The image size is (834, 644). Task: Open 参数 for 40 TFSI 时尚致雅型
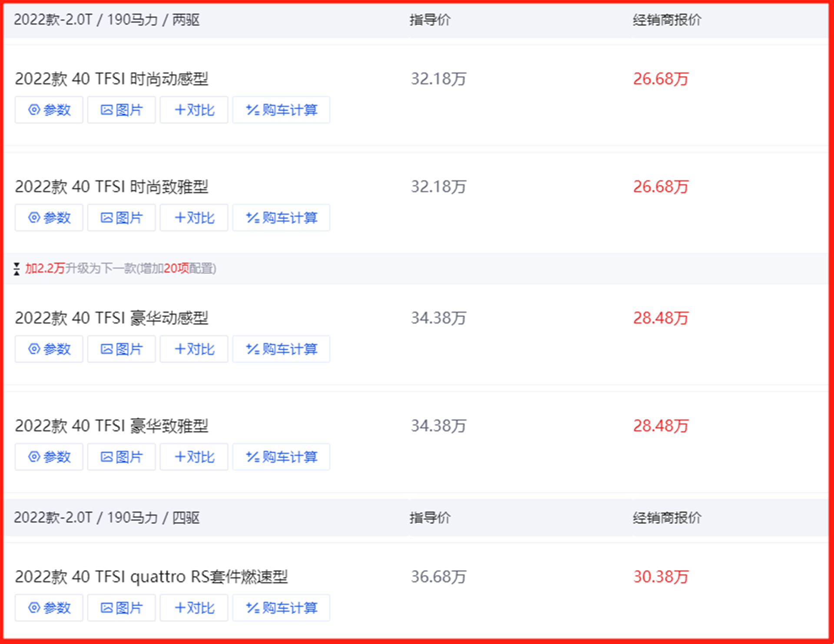point(49,218)
